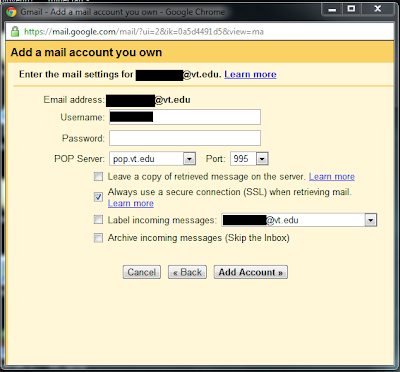The image size is (400, 372).
Task: Check Leave a copy of retrieved message
Action: (98, 176)
